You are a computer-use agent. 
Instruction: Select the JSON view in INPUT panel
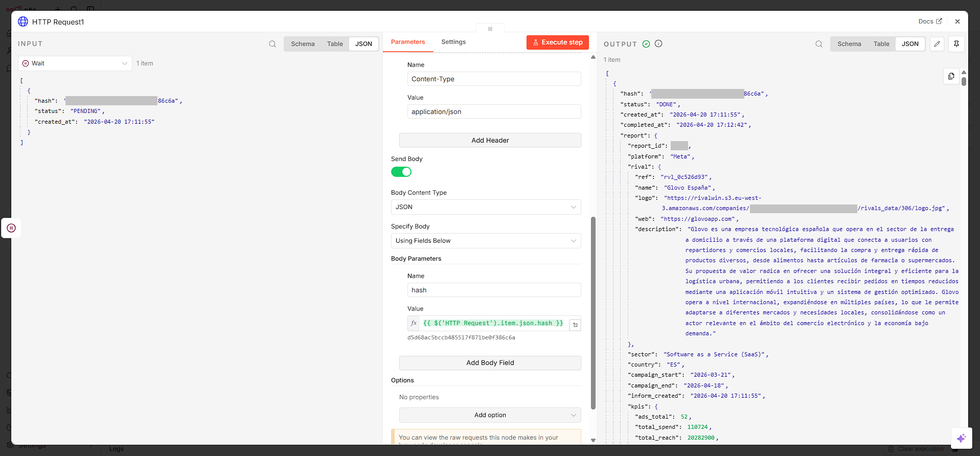click(x=363, y=44)
